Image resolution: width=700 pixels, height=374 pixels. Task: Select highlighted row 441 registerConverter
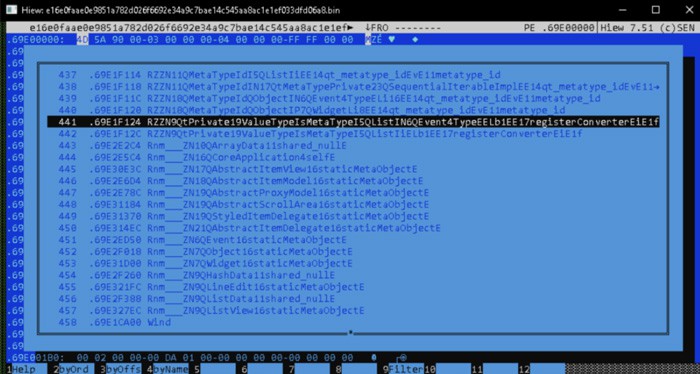(x=353, y=122)
